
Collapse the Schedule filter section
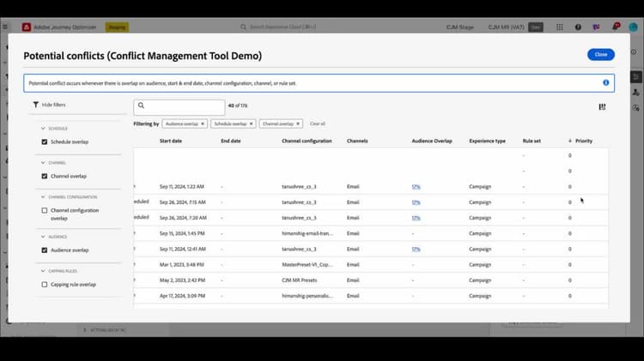pyautogui.click(x=43, y=129)
